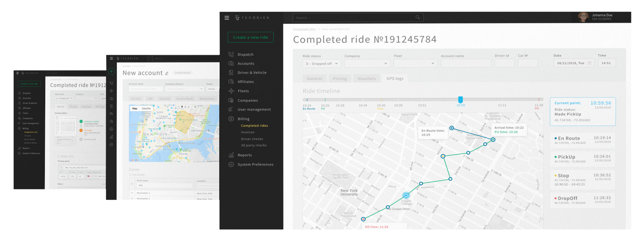
Task: Open Company (Owner) dropdown in New account
Action: (x=184, y=89)
